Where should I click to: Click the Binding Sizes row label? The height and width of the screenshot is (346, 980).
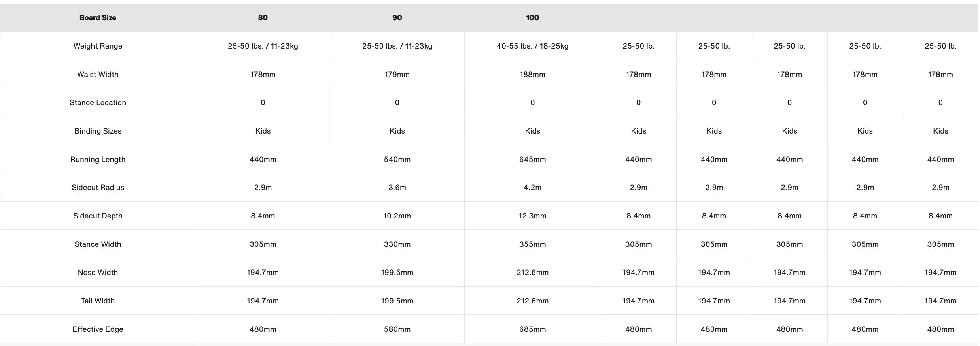pyautogui.click(x=98, y=131)
